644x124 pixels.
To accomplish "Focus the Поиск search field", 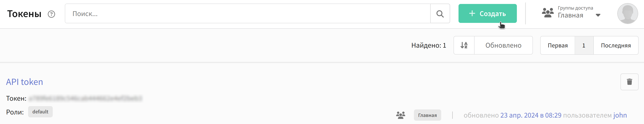I will [x=248, y=14].
